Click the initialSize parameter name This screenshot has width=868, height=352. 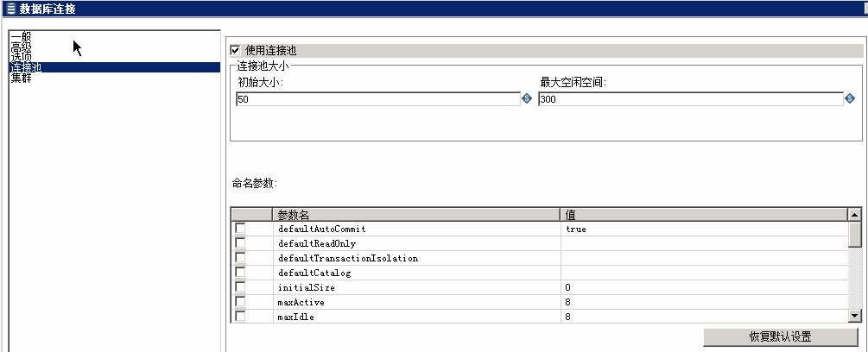(x=306, y=287)
